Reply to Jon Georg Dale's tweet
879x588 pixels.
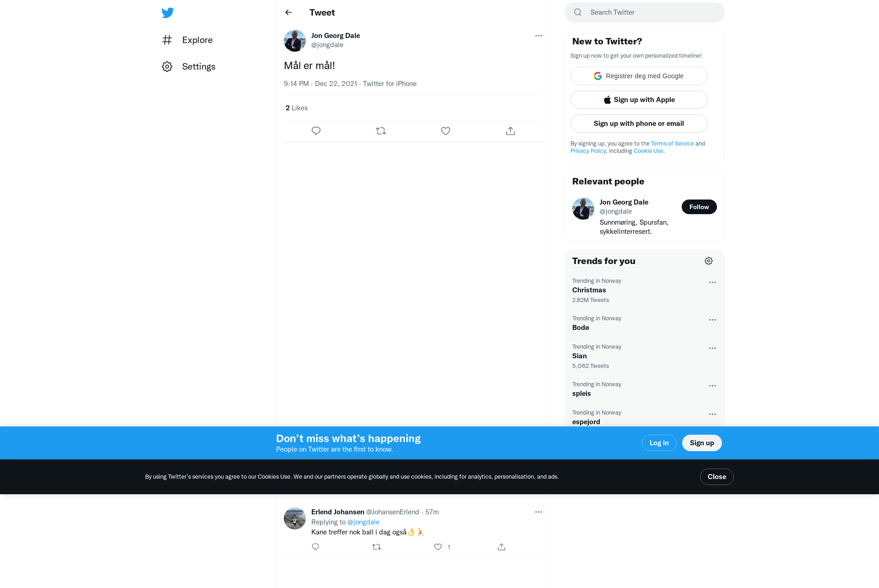[316, 131]
